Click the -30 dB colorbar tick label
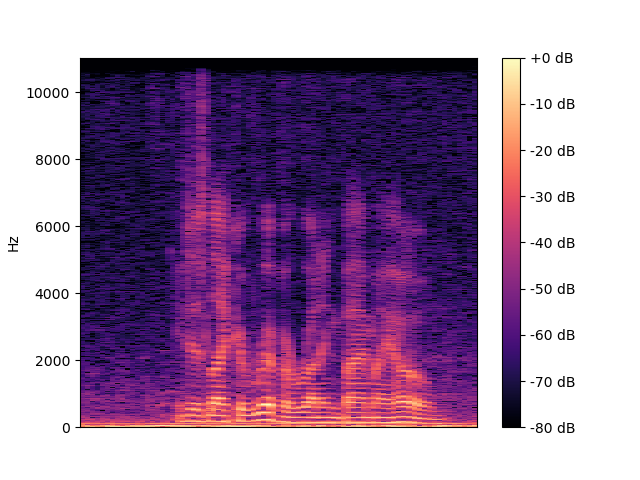The width and height of the screenshot is (640, 480). (x=553, y=198)
